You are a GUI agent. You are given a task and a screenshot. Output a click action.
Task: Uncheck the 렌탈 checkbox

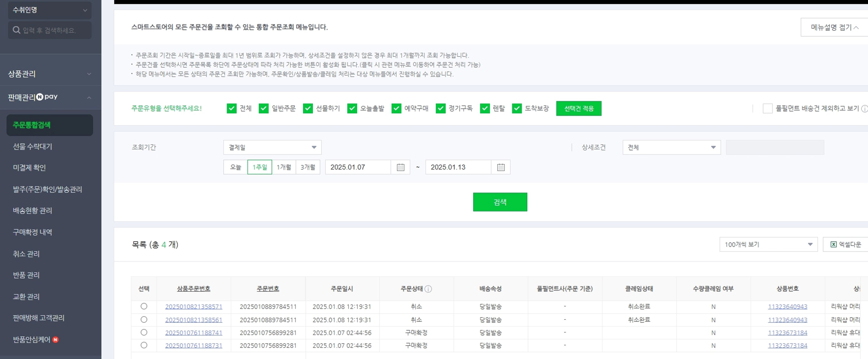tap(485, 108)
